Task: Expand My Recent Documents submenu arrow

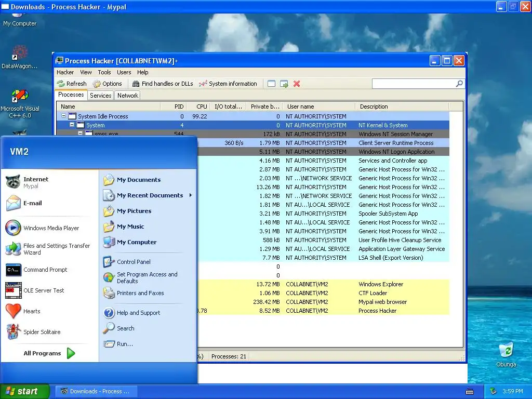Action: [x=191, y=195]
